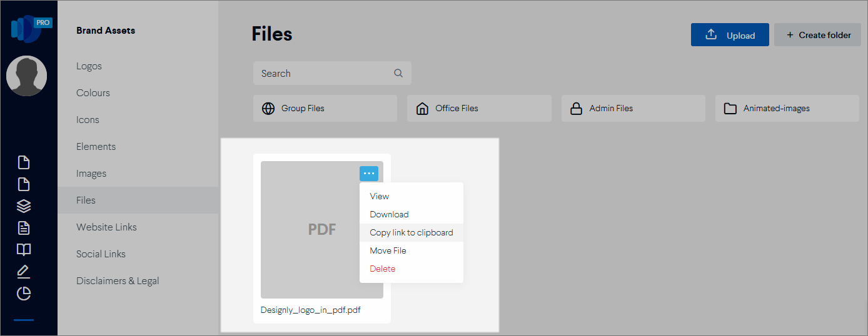Choose View from the file menu

tap(411, 196)
